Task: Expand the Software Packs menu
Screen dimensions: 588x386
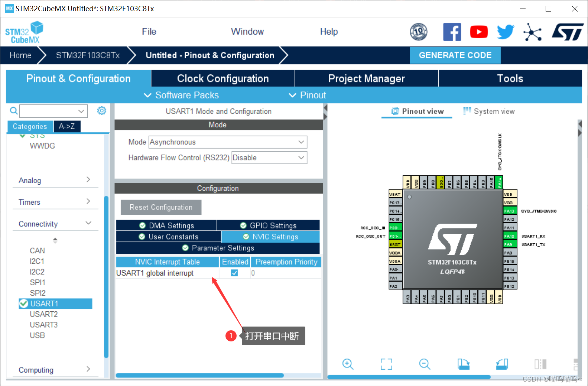Action: 181,95
